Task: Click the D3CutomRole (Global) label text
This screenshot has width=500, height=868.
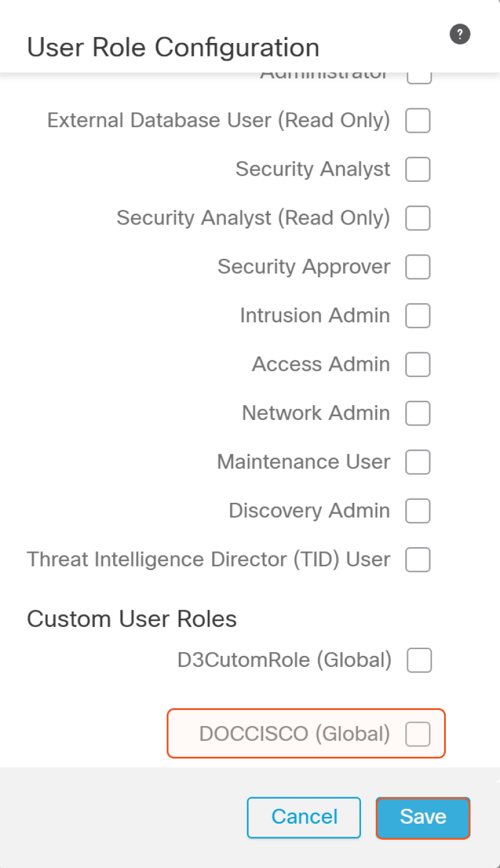Action: coord(284,660)
